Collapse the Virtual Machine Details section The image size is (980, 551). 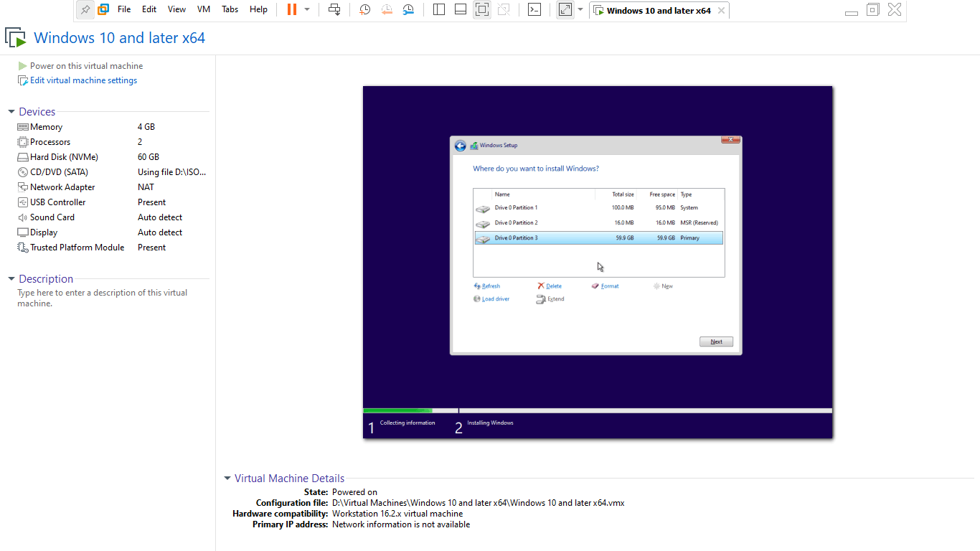click(x=227, y=479)
